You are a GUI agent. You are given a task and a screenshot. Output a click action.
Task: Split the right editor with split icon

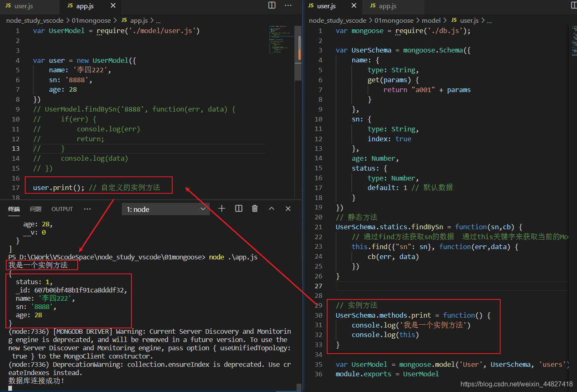coord(574,5)
